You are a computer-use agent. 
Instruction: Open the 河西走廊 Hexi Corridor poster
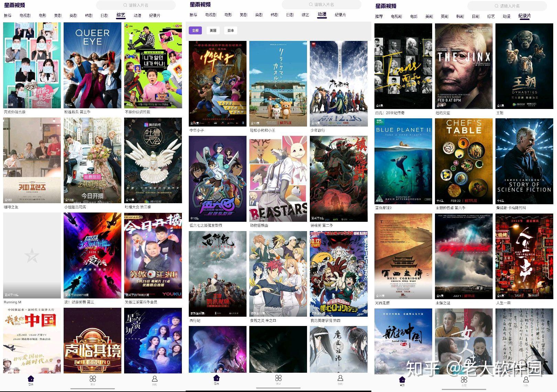point(403,256)
